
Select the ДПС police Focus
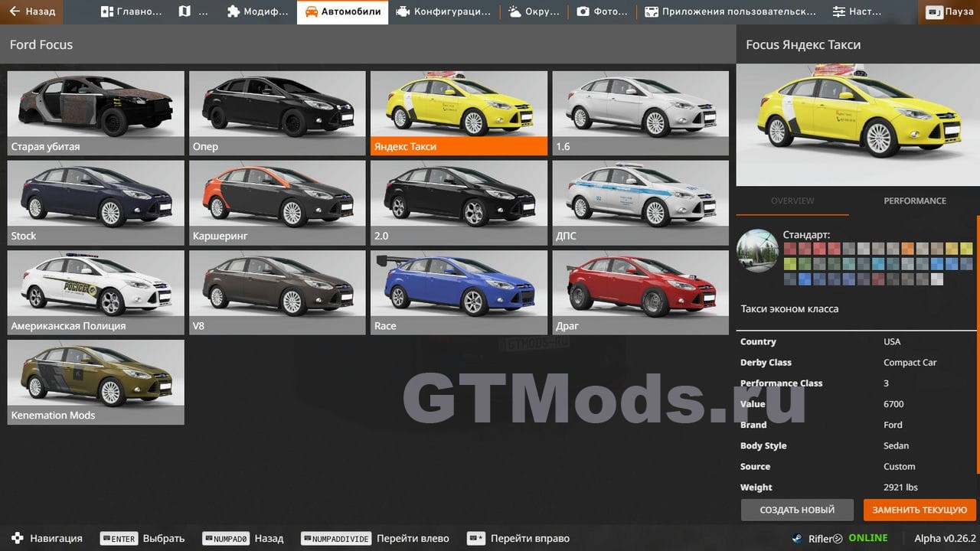pyautogui.click(x=641, y=203)
